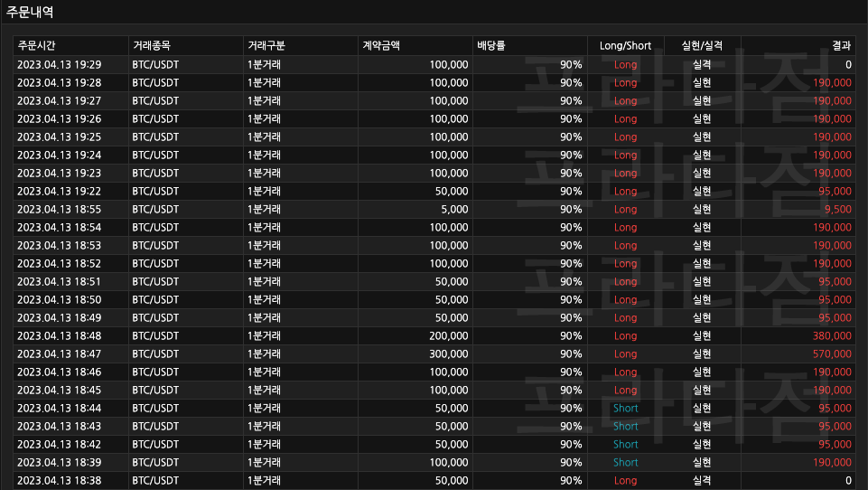
Task: Select order time 2023.04.13 18:52
Action: [x=60, y=263]
